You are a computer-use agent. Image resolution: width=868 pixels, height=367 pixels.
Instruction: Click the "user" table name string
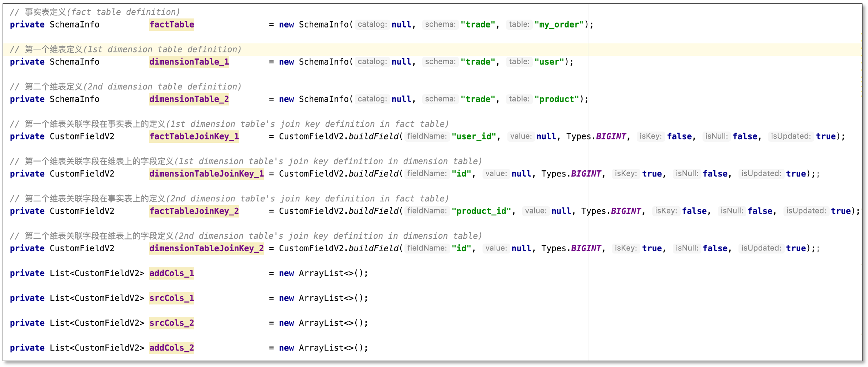coord(549,62)
